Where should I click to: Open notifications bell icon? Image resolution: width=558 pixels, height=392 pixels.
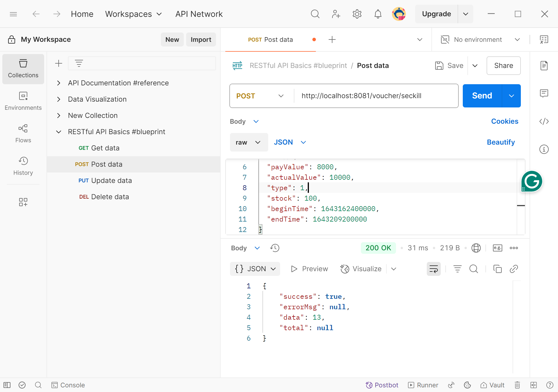click(x=378, y=14)
